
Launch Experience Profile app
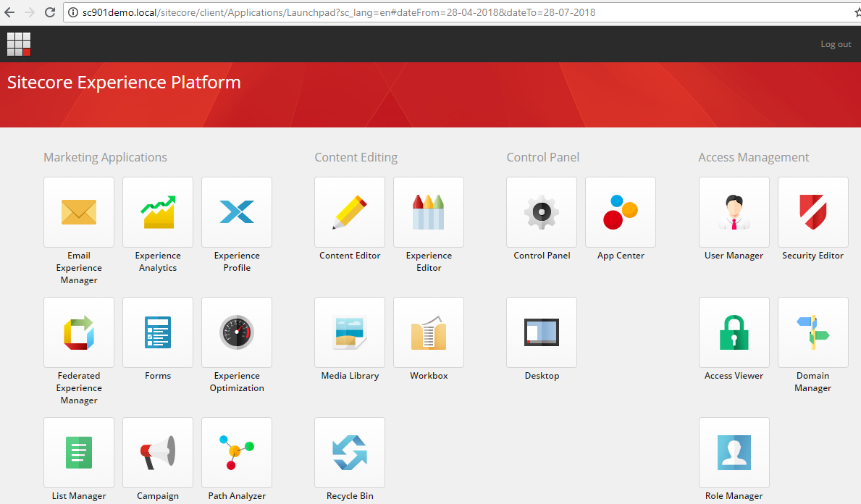[x=237, y=212]
